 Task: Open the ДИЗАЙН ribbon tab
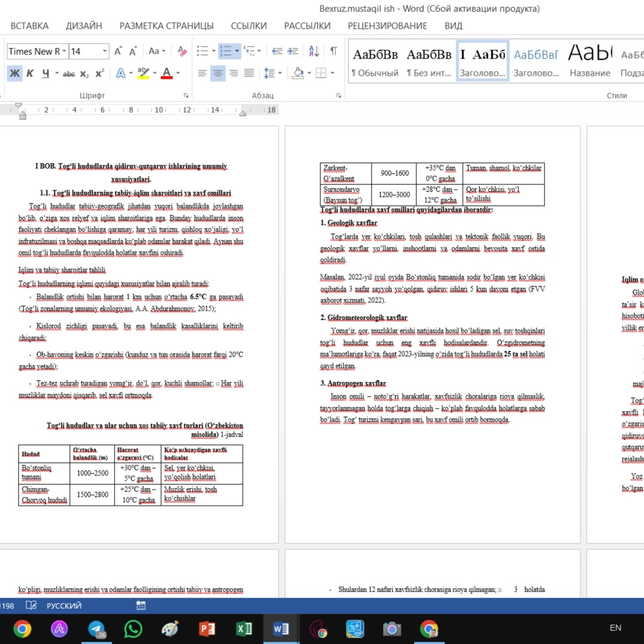point(83,26)
